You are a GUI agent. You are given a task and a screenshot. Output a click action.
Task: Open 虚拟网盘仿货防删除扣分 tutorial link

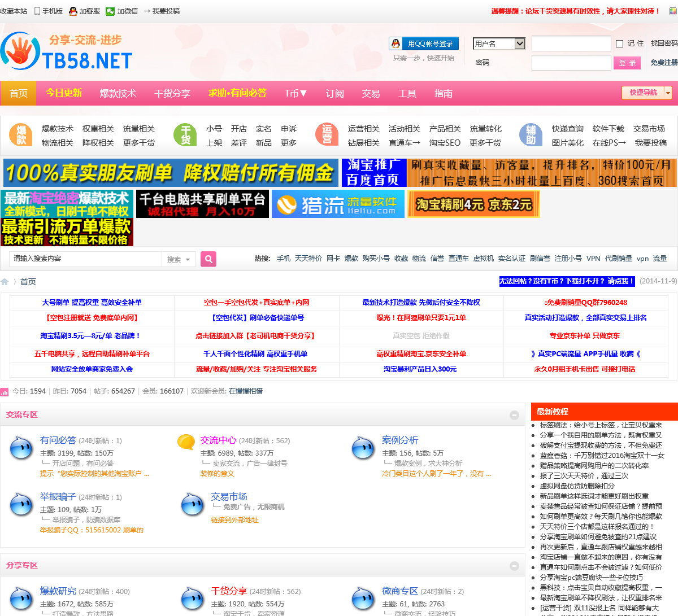[x=577, y=486]
